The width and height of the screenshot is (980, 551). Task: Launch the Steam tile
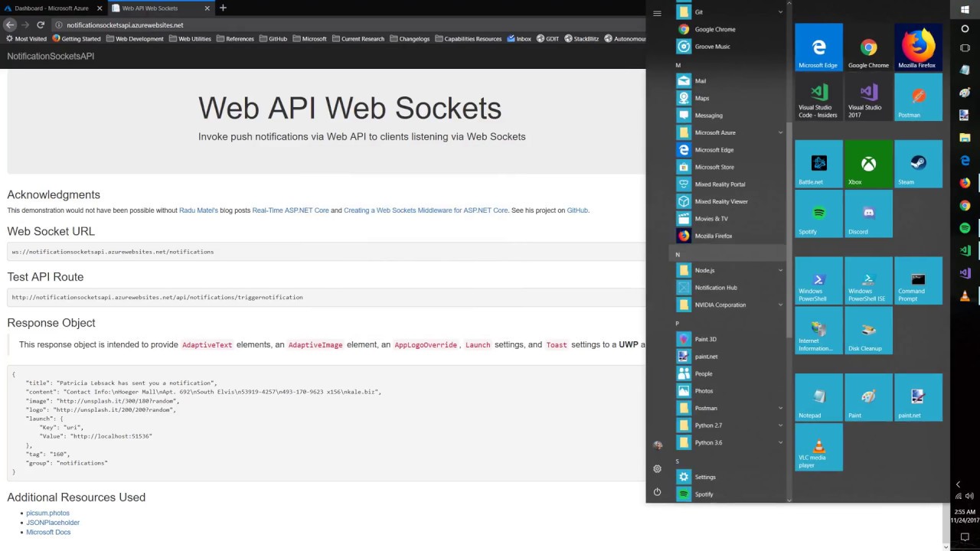pos(918,164)
